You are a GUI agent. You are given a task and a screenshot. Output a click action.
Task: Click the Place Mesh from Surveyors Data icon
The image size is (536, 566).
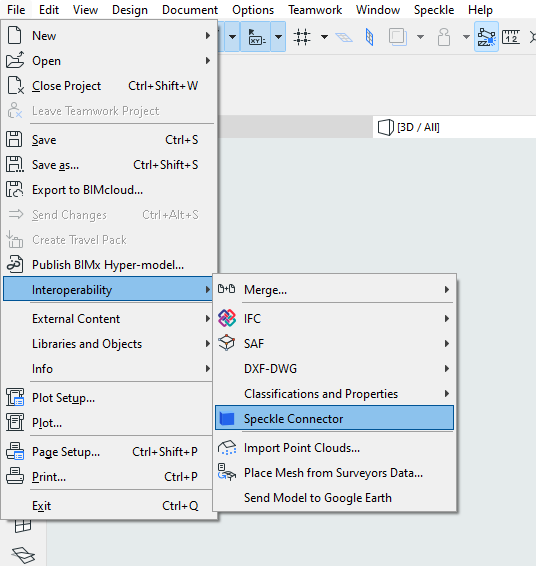pos(227,473)
